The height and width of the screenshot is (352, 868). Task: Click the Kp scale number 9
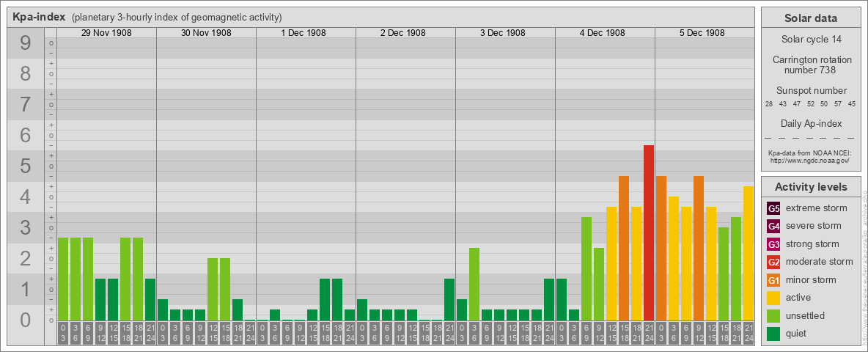25,43
